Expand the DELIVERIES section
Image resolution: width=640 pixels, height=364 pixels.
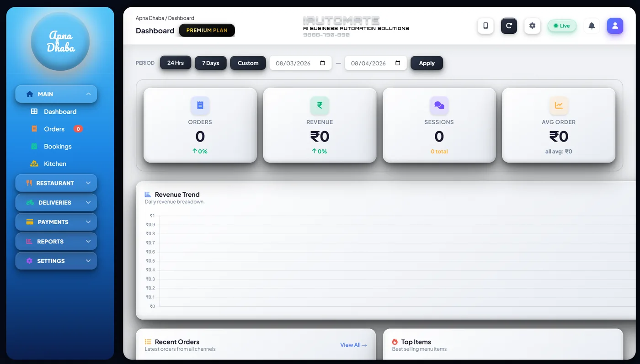pos(56,202)
